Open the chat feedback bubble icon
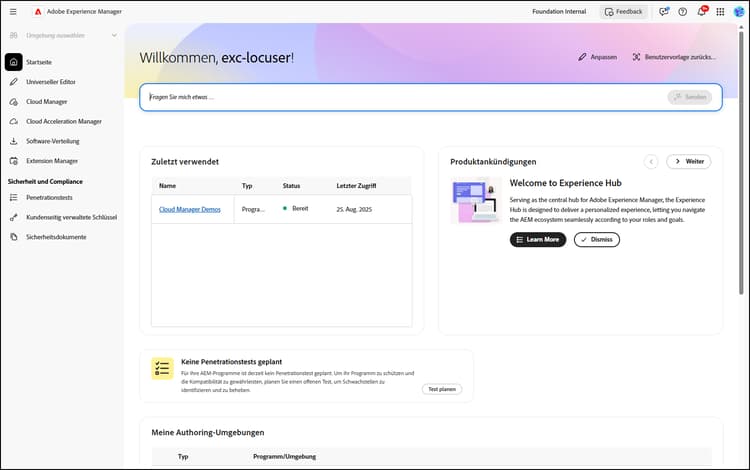This screenshot has height=470, width=750. [x=663, y=11]
